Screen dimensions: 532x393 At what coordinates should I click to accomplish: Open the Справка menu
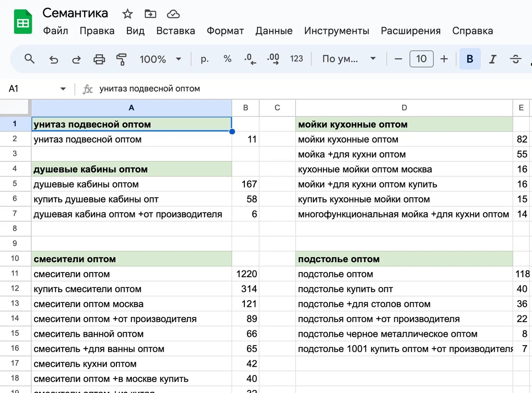[x=473, y=31]
